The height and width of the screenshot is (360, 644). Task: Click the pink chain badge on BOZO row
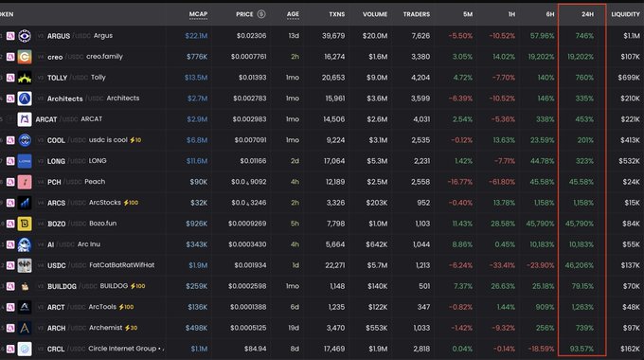[10, 224]
